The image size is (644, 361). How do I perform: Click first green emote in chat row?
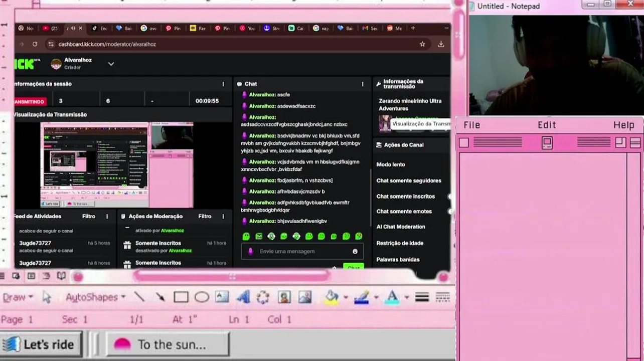click(246, 236)
